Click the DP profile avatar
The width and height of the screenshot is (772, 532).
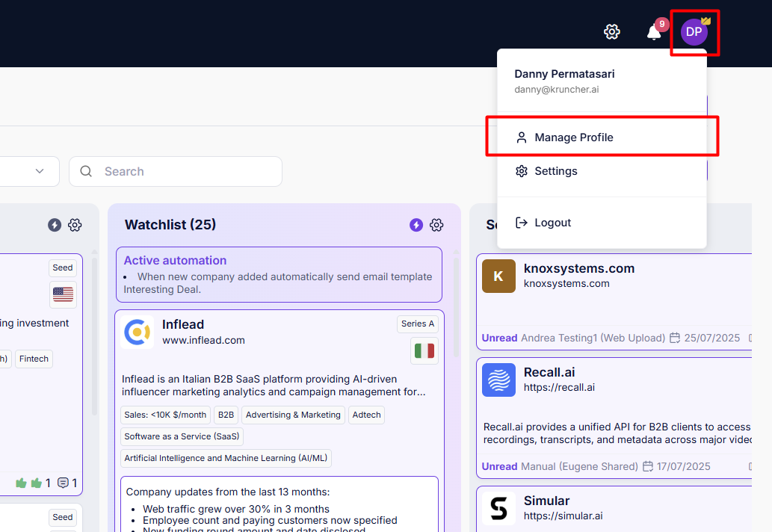click(x=694, y=32)
